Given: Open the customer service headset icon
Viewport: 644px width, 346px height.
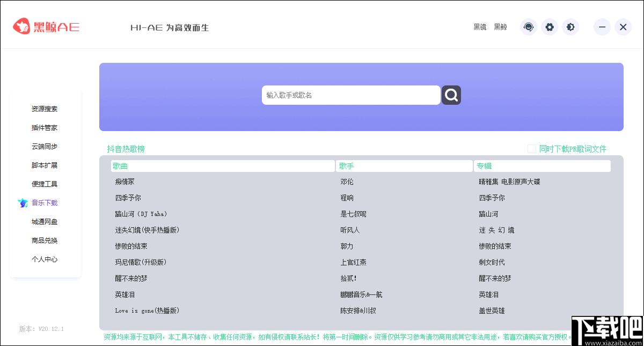Looking at the screenshot, I should tap(529, 27).
